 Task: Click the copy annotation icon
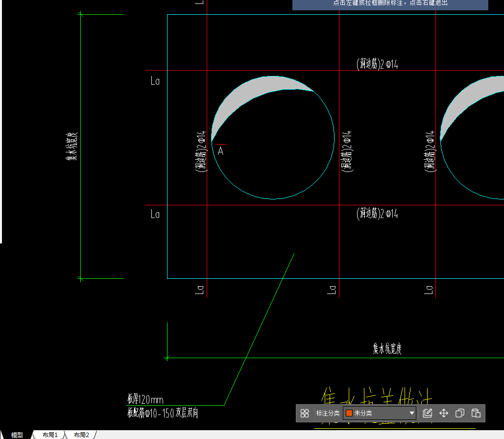click(x=459, y=413)
